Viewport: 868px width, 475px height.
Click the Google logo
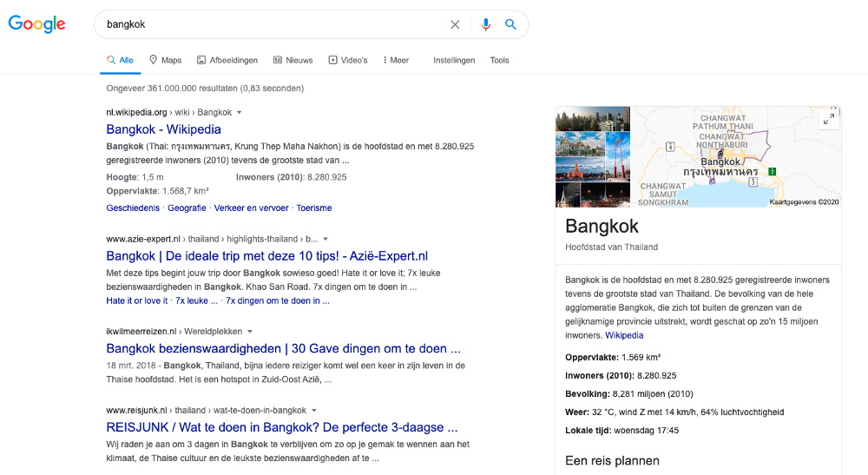(x=37, y=23)
